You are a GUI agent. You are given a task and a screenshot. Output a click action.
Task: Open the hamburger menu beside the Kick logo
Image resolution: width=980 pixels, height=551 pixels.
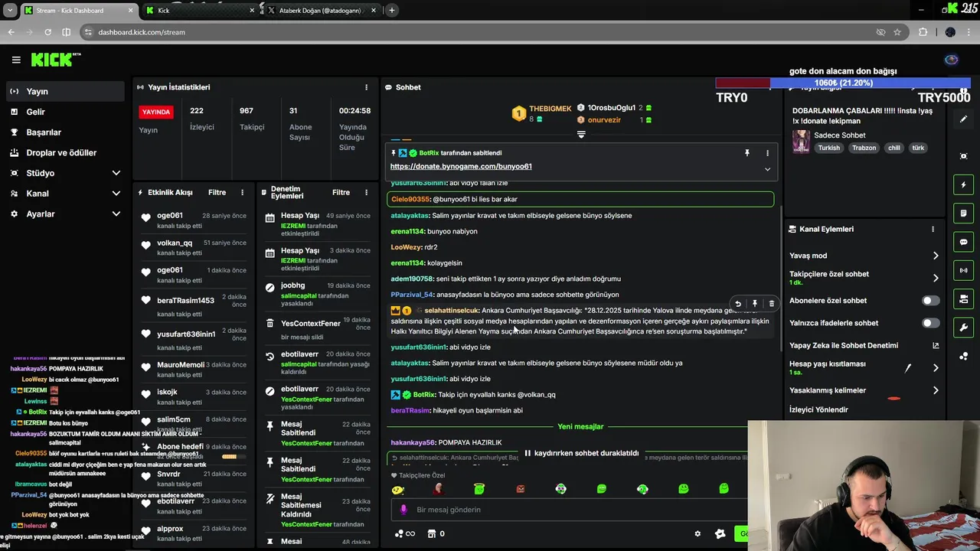pyautogui.click(x=16, y=60)
